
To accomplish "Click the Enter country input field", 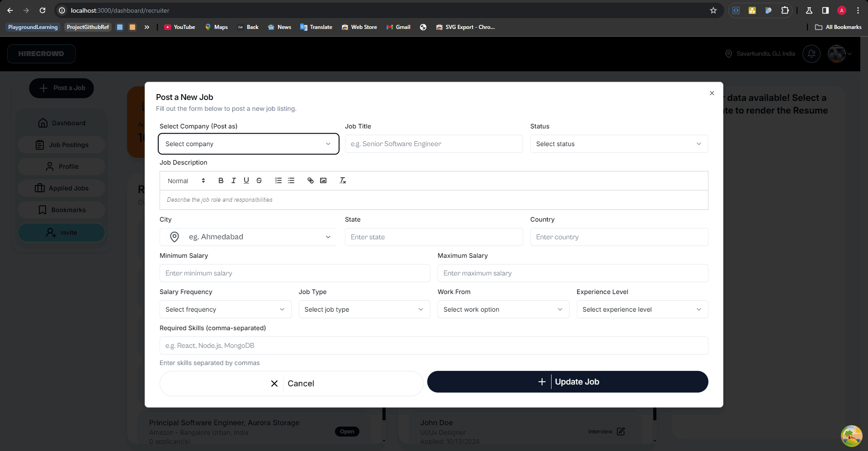I will [619, 237].
